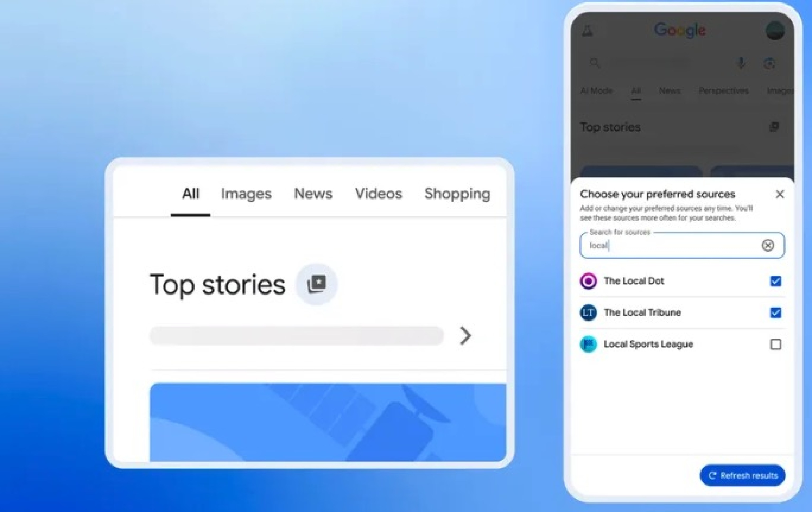Open the News tab on phone
The width and height of the screenshot is (812, 512).
670,91
